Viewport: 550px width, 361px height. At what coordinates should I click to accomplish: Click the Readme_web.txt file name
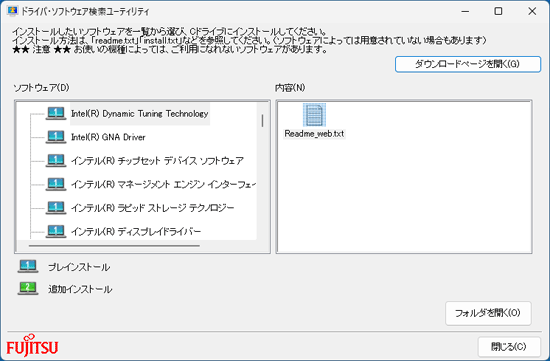point(314,134)
